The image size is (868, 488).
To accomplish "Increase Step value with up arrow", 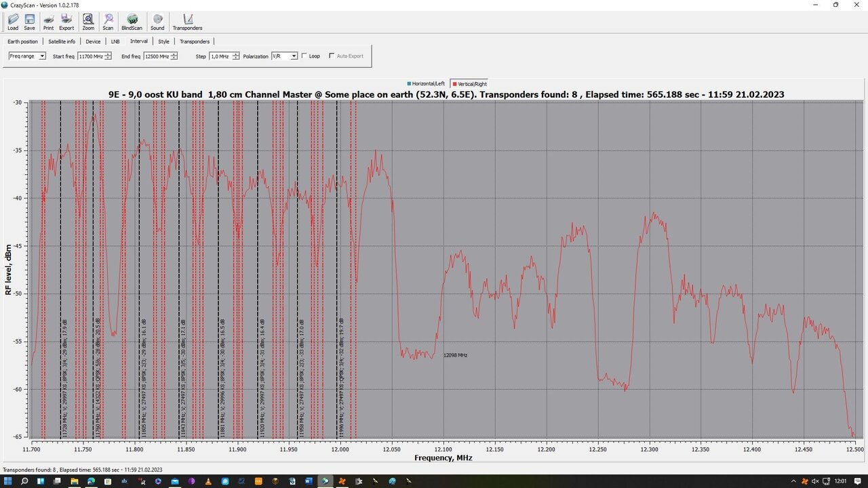I will [236, 54].
